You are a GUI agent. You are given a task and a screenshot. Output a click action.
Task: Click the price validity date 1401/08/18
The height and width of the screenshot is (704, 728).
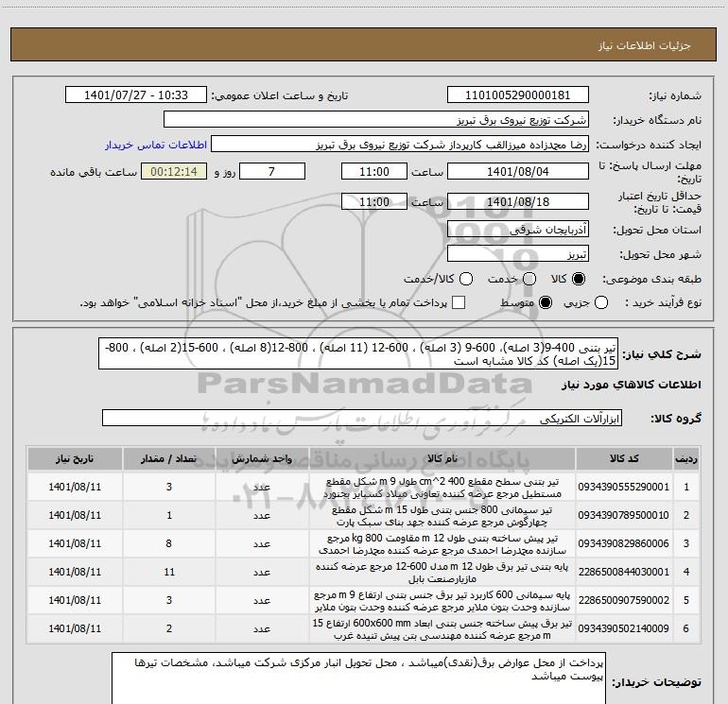tap(518, 201)
